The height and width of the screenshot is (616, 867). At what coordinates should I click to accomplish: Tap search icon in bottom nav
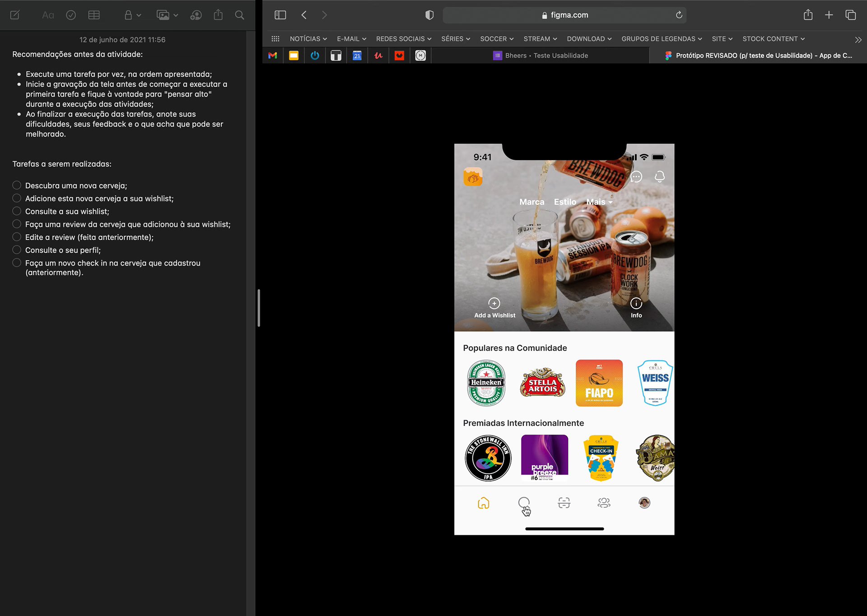pos(524,503)
